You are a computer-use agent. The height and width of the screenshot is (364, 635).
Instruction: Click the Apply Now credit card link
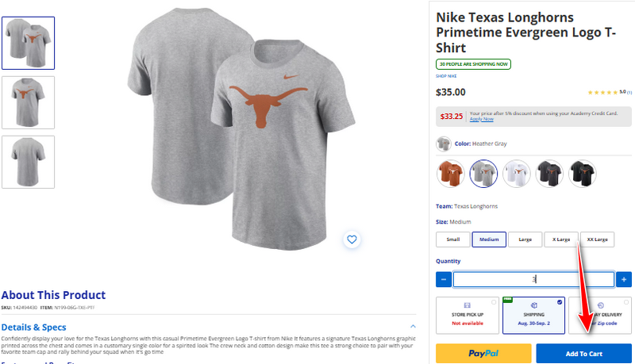482,119
